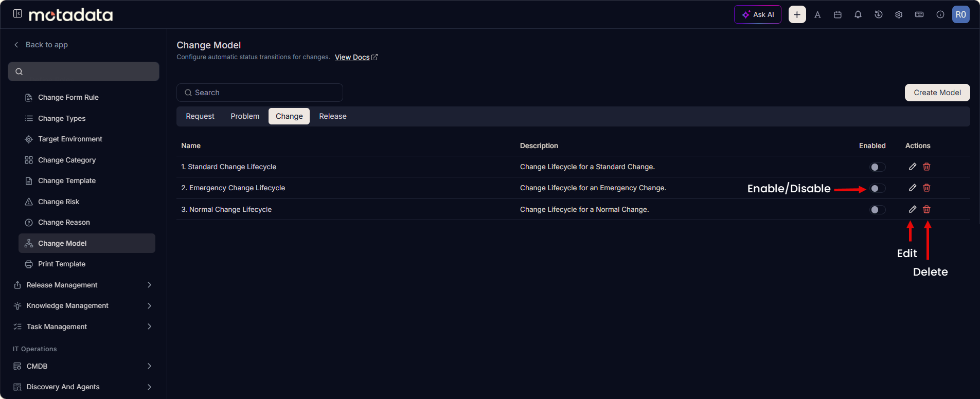
Task: Go Back to app
Action: (x=41, y=45)
